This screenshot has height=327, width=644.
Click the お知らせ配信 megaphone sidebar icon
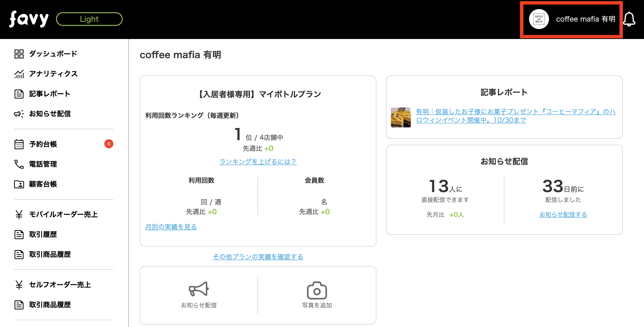click(x=19, y=114)
